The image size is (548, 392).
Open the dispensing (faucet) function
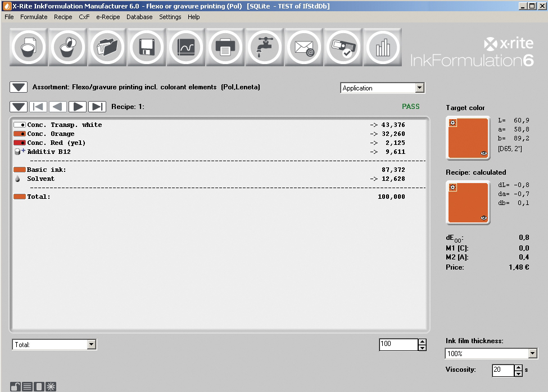(x=264, y=47)
